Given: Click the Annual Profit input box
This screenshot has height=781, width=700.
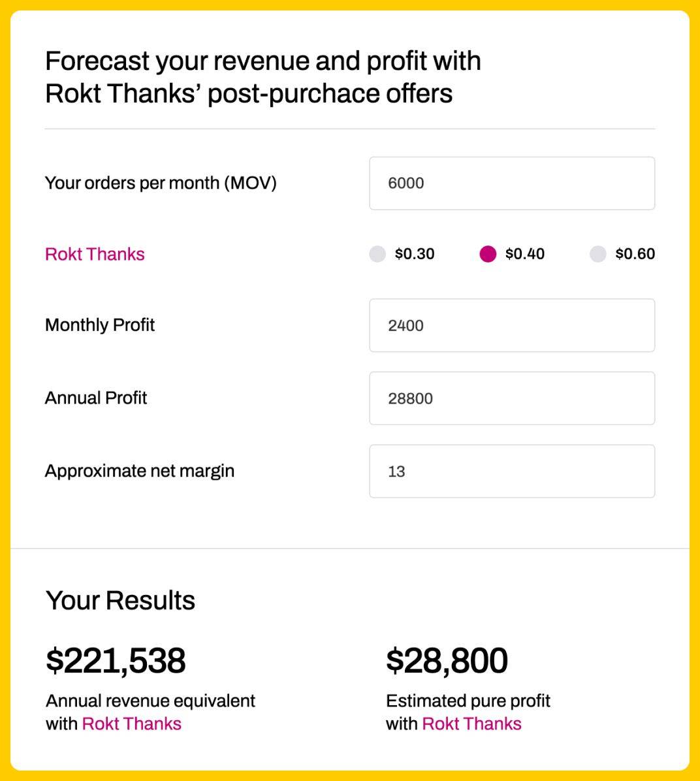Looking at the screenshot, I should [x=511, y=398].
